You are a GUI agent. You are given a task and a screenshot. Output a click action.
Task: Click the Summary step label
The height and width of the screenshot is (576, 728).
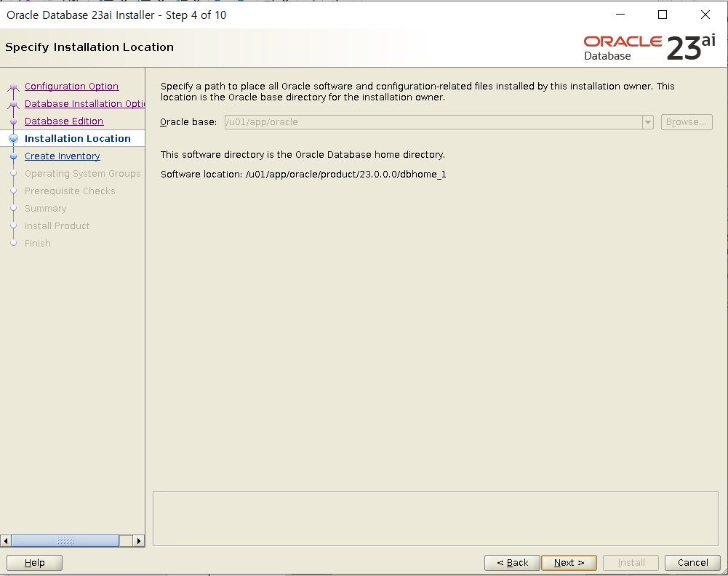46,209
